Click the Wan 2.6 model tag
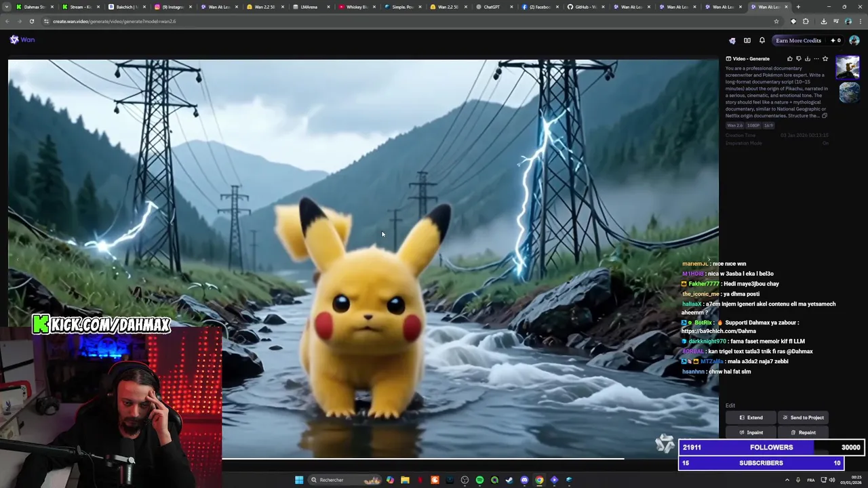The image size is (868, 488). pos(734,125)
